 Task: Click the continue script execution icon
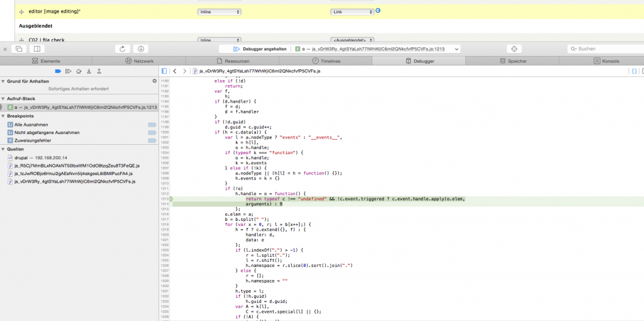[x=68, y=71]
